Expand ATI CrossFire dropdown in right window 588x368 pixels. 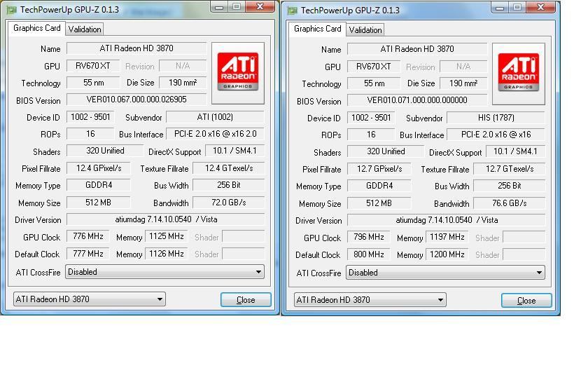click(x=445, y=273)
